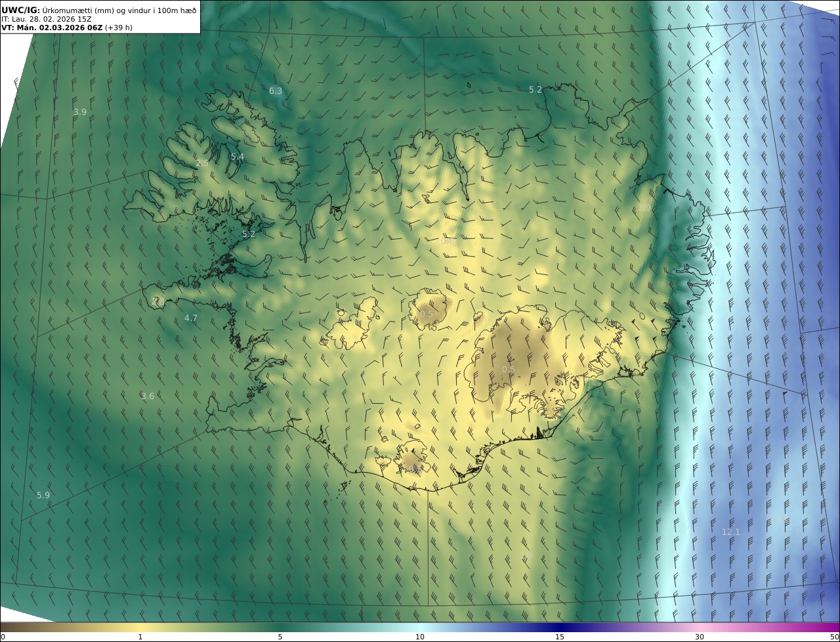Click the colorbar tick label '15'
This screenshot has height=642, width=840.
560,637
